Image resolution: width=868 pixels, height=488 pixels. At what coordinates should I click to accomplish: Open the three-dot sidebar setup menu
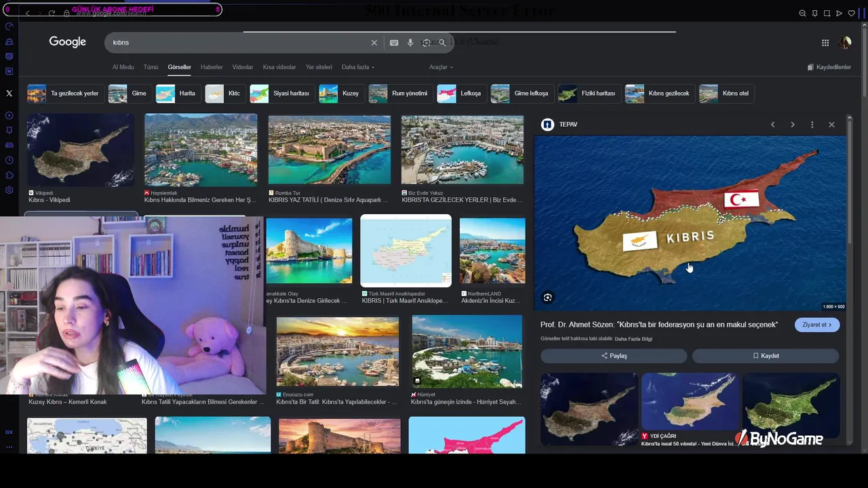9,447
